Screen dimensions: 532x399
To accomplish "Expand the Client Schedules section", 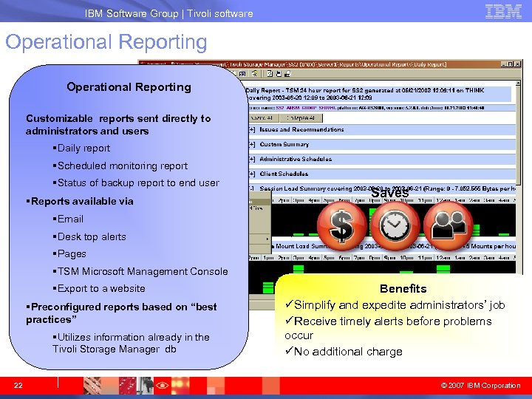I will (x=252, y=174).
